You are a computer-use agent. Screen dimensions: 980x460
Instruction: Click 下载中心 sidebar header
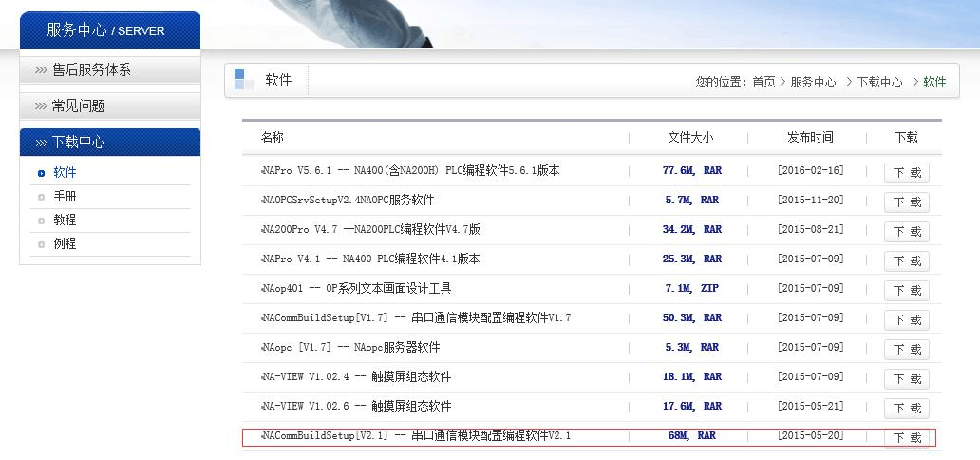pos(78,142)
